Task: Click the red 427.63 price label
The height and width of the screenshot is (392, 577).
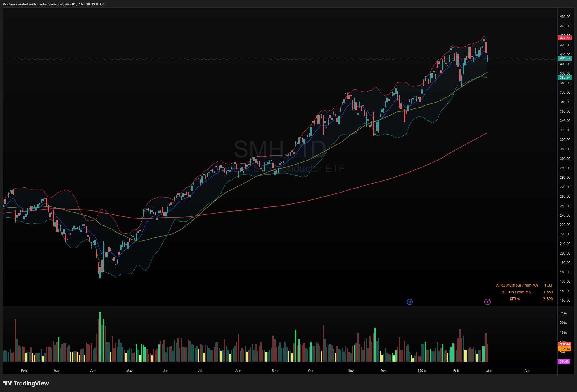Action: click(x=565, y=38)
